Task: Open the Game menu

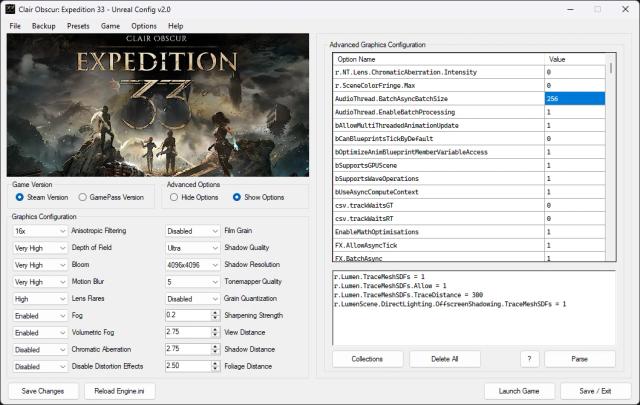Action: [110, 26]
